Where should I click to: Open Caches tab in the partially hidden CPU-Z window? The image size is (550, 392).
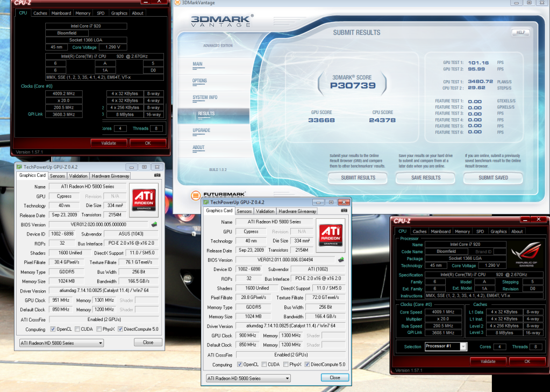[40, 13]
